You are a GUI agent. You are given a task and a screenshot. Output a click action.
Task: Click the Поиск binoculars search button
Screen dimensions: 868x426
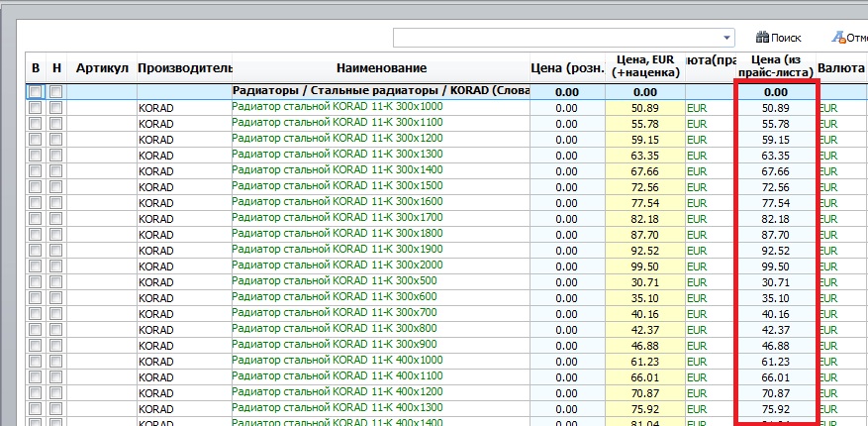click(x=778, y=38)
